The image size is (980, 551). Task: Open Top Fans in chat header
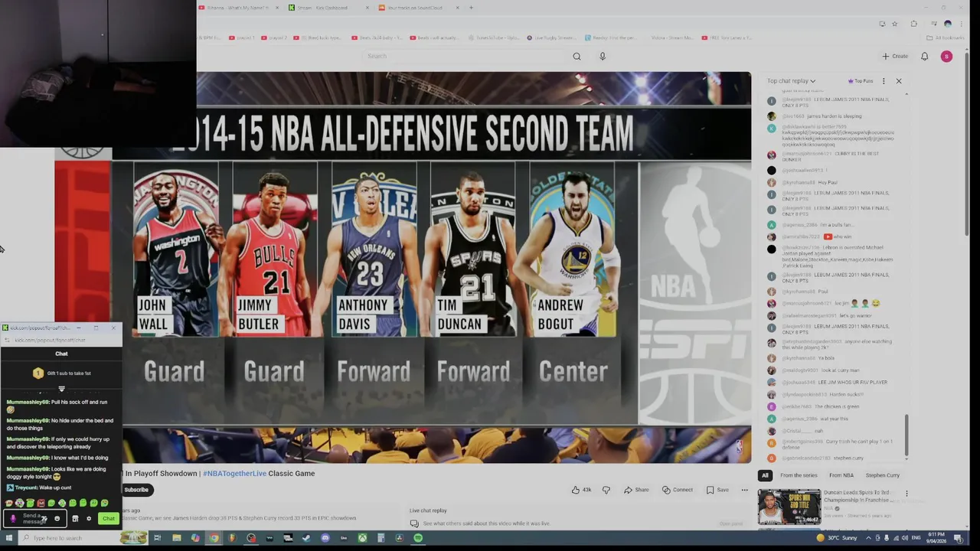tap(860, 81)
